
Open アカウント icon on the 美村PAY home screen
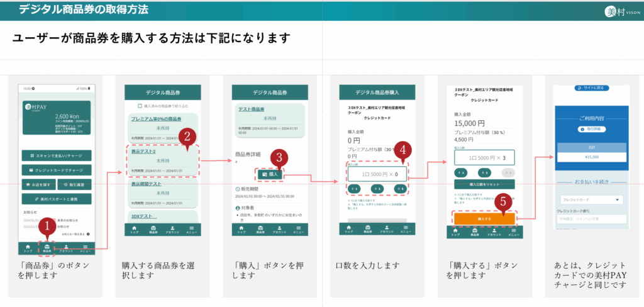pos(67,247)
